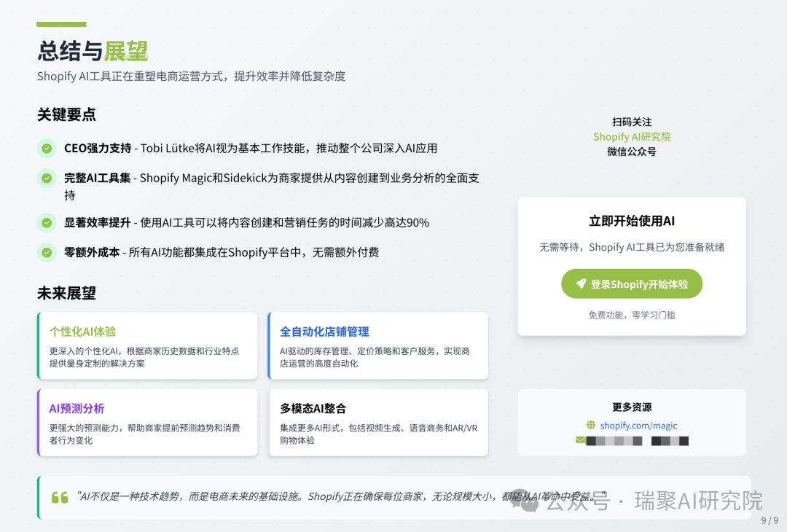This screenshot has height=532, width=787.
Task: Click the rocket icon in the login button
Action: (x=581, y=283)
